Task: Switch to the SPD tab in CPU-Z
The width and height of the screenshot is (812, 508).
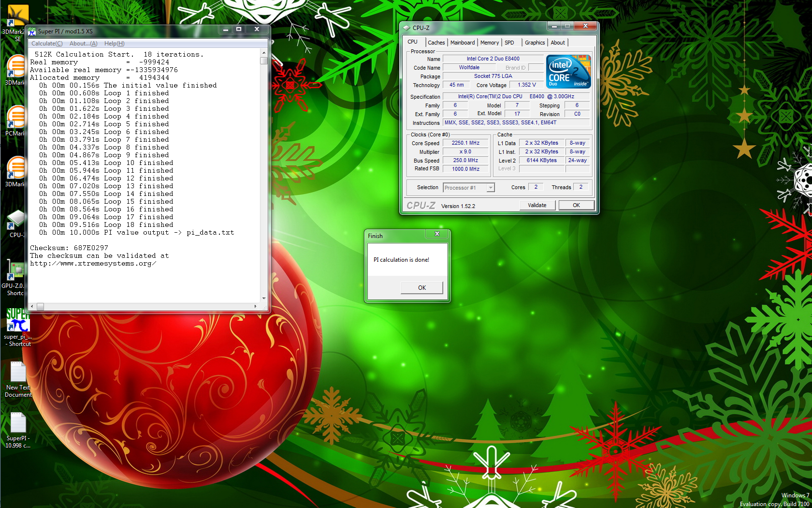Action: 509,43
